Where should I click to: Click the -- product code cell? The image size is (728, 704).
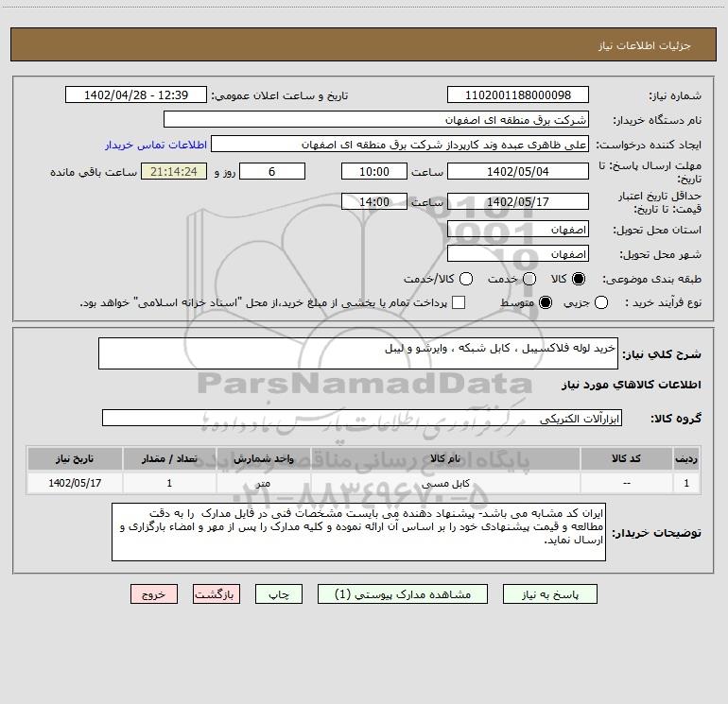click(x=626, y=483)
